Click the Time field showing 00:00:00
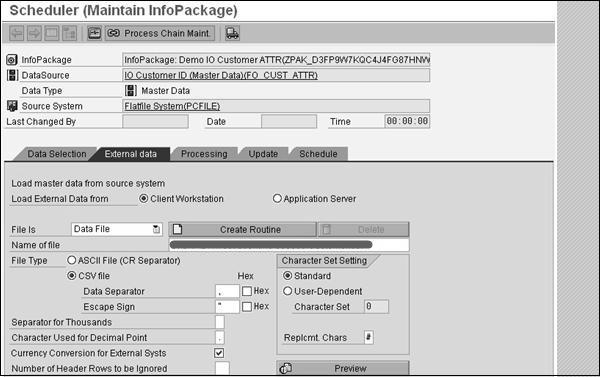Viewport: 600px width, 377px height. click(407, 121)
